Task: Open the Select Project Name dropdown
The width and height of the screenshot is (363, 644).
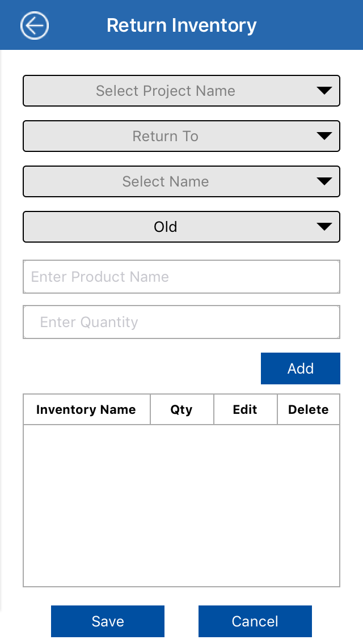Action: (x=166, y=91)
